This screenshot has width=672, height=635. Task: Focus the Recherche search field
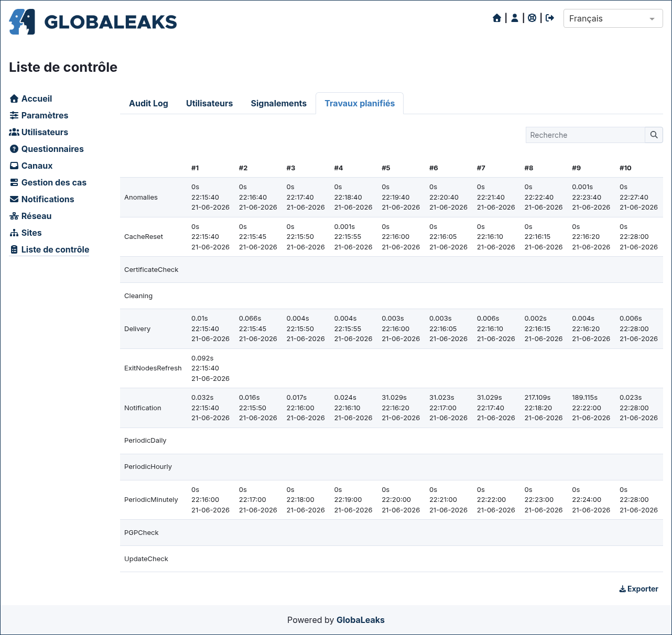coord(585,135)
